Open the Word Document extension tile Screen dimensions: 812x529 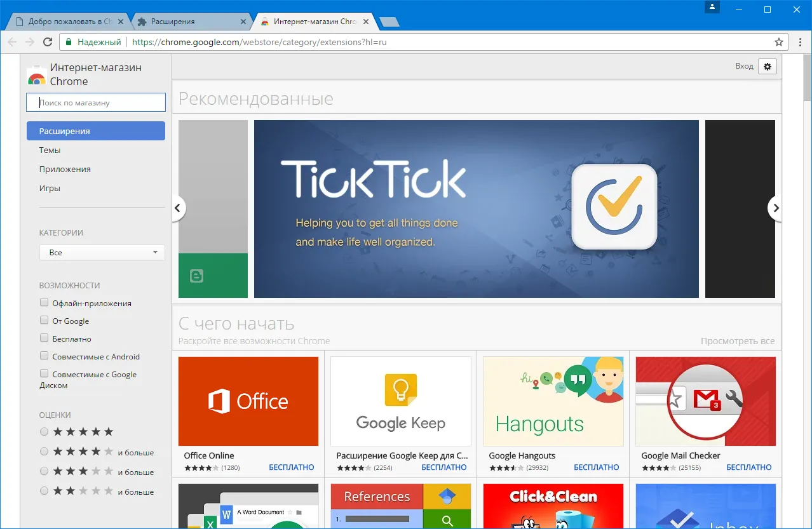click(248, 506)
